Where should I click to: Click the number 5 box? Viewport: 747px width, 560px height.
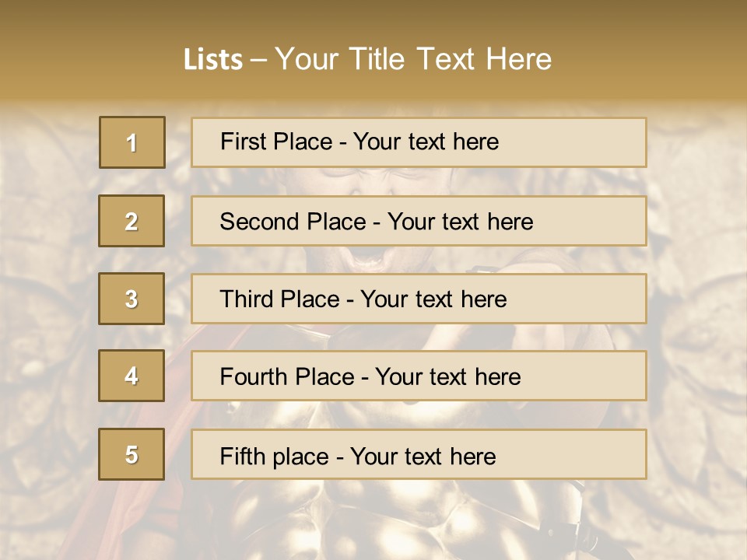[x=132, y=454]
